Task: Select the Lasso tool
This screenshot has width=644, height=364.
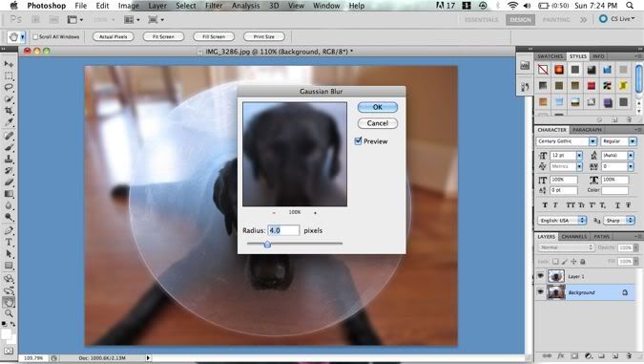Action: (9, 87)
